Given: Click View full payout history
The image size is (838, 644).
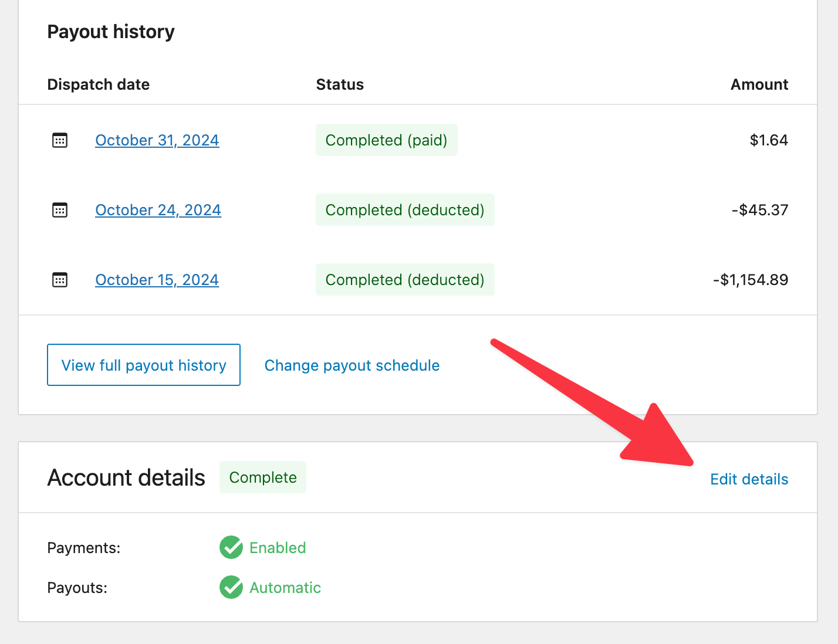Looking at the screenshot, I should (143, 364).
